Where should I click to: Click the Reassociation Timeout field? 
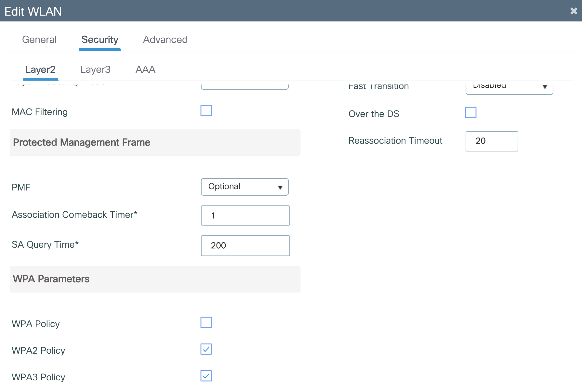point(492,141)
